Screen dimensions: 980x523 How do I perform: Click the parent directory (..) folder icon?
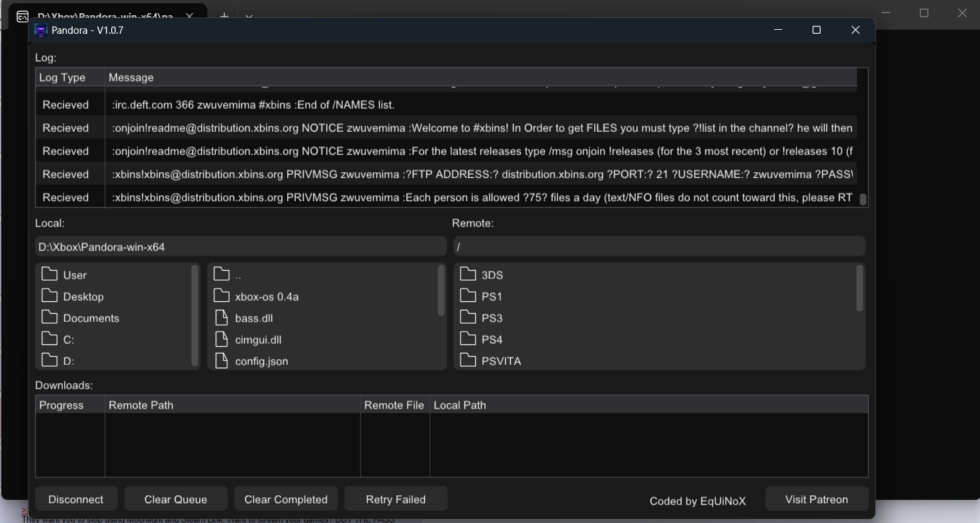pyautogui.click(x=222, y=274)
